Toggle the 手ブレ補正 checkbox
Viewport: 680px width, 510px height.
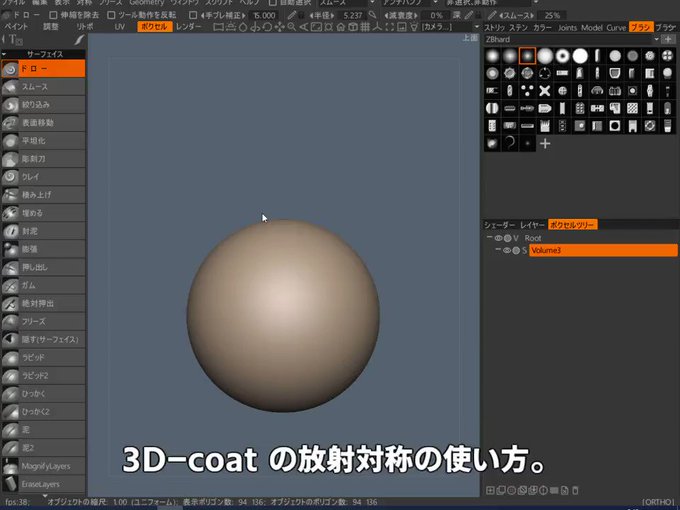193,15
